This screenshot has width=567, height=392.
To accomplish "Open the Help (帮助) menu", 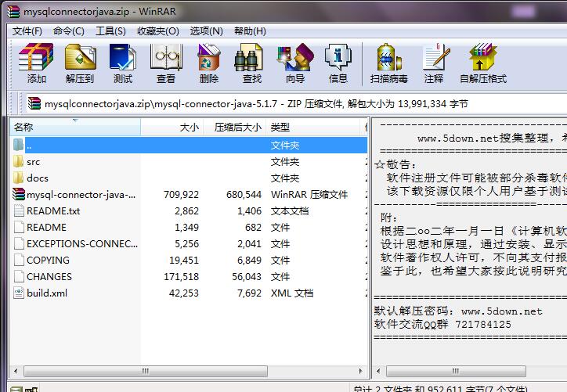I will point(250,31).
